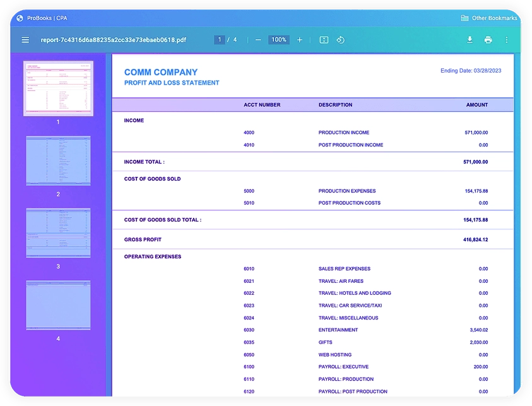
Task: Click the page number input field
Action: 220,40
